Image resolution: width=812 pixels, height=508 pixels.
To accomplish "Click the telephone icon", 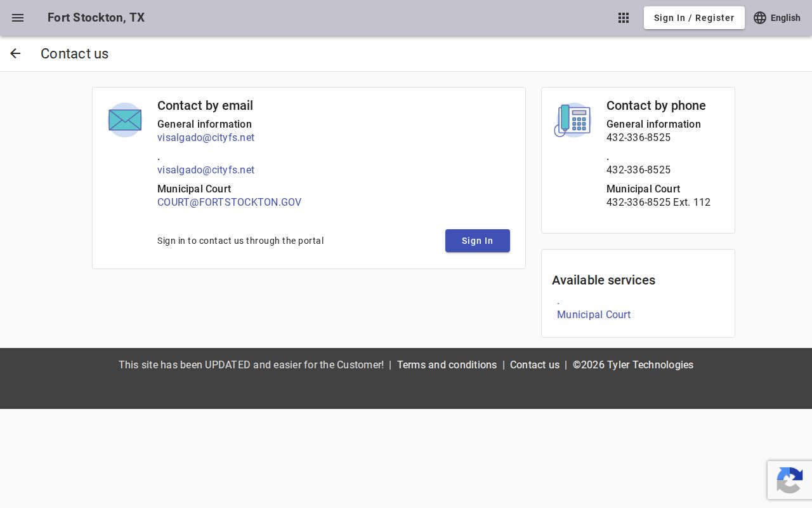I will [x=572, y=120].
